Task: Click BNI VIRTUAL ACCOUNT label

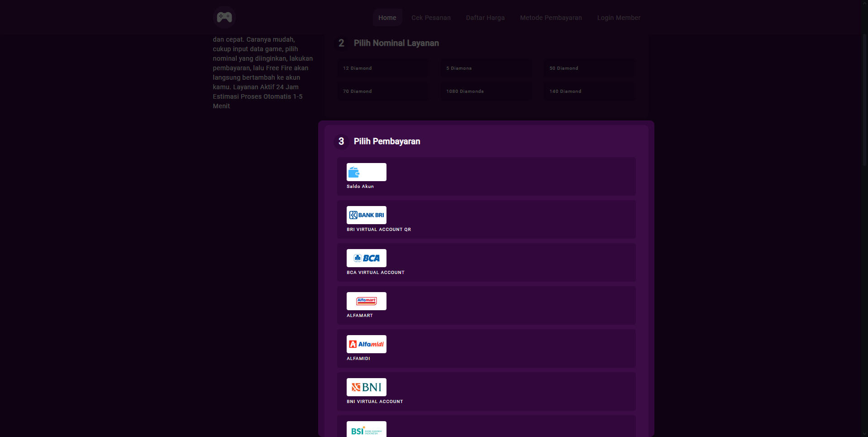Action: click(x=375, y=402)
